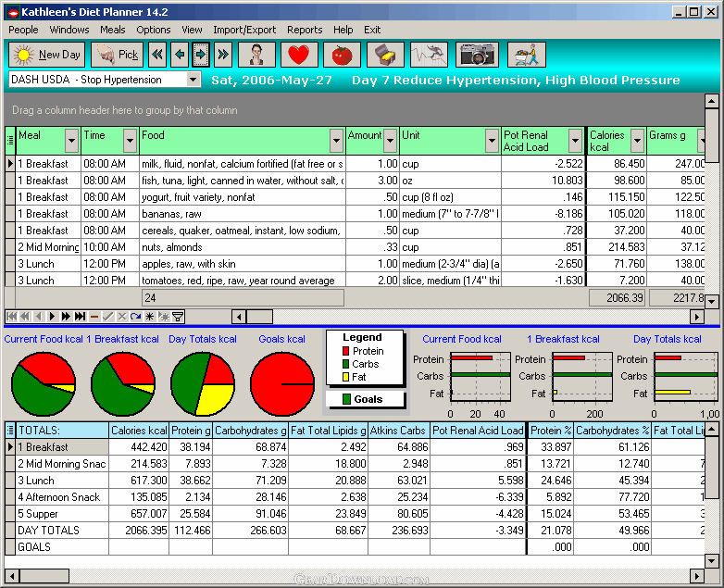Open the person portrait toolbar icon
The image size is (724, 588).
tap(256, 55)
